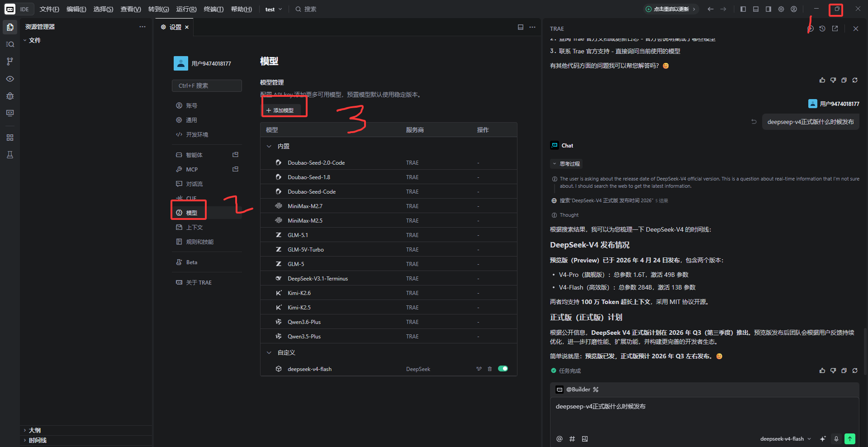This screenshot has height=447, width=868.
Task: Click the 点击重启以更新 restart to update button
Action: (671, 9)
